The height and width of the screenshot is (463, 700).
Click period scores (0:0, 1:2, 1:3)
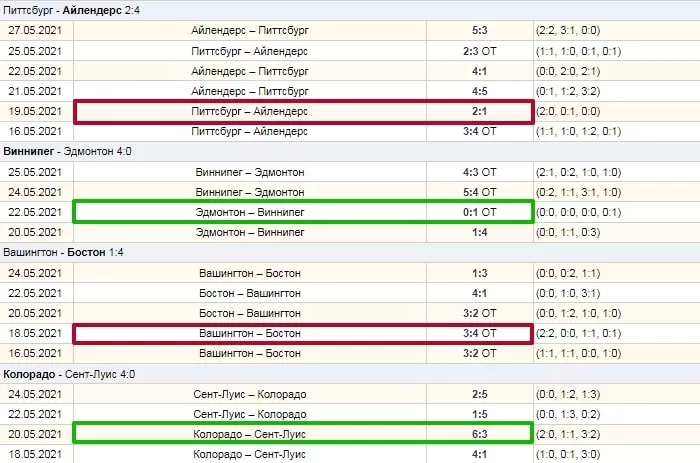click(x=568, y=395)
